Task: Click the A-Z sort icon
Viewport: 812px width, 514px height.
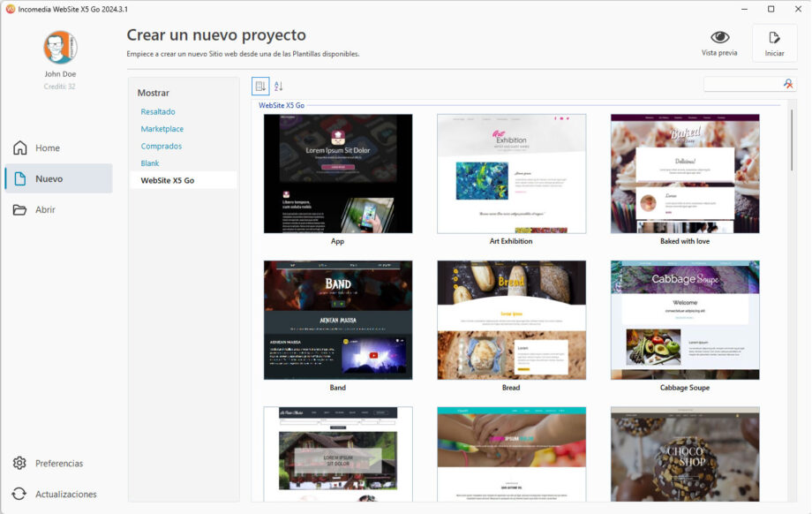Action: pyautogui.click(x=279, y=86)
